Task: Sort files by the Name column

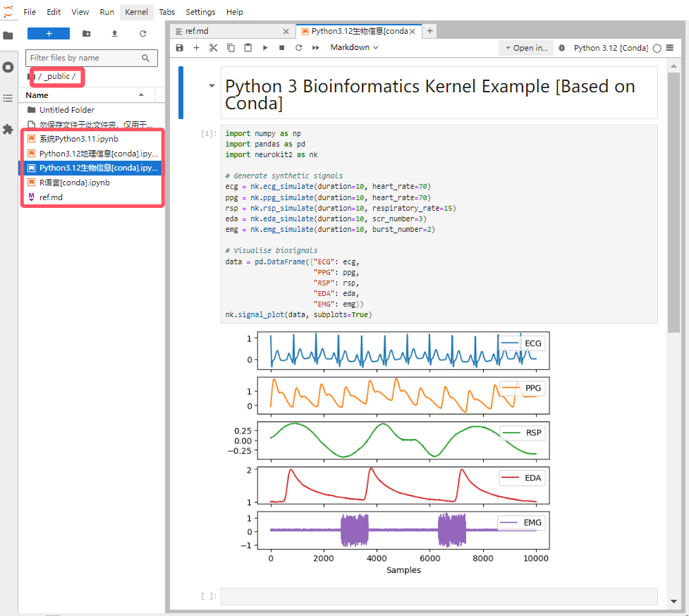Action: (x=85, y=95)
